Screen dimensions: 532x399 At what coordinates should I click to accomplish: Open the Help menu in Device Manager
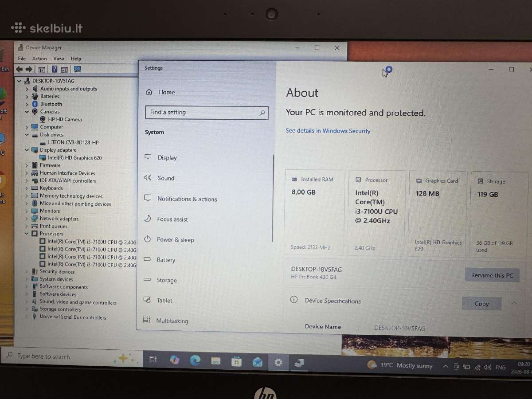tap(76, 59)
